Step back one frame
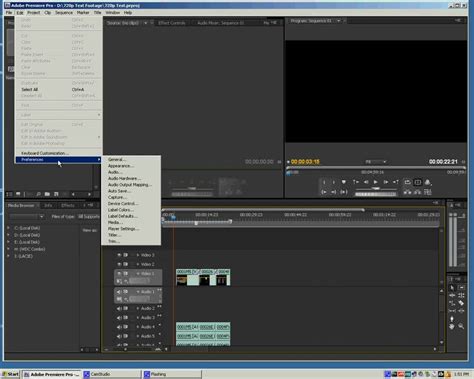The height and width of the screenshot is (379, 474). coord(366,182)
